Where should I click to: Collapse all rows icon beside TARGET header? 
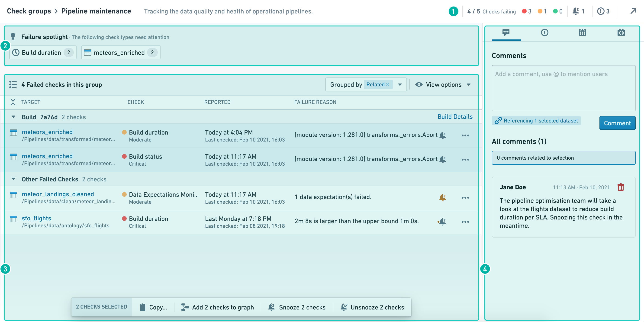coord(13,102)
